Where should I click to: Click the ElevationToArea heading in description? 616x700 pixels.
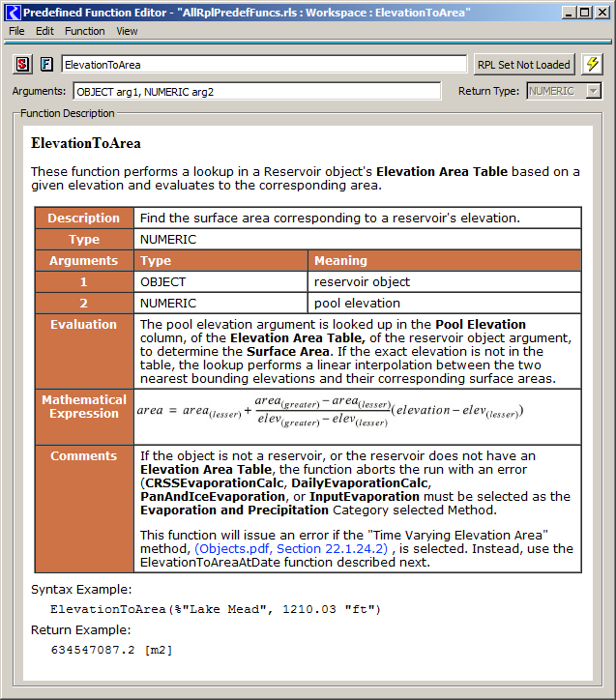point(86,143)
